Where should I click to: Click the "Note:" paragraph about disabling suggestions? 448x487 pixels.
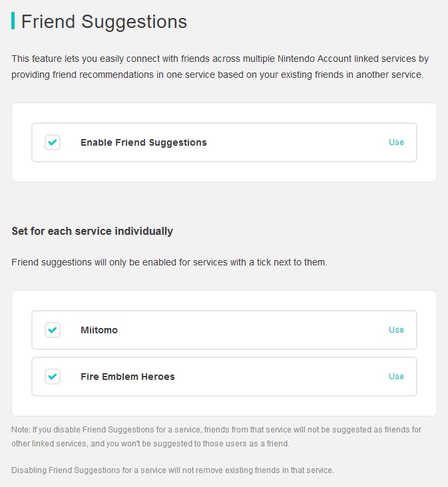click(216, 436)
